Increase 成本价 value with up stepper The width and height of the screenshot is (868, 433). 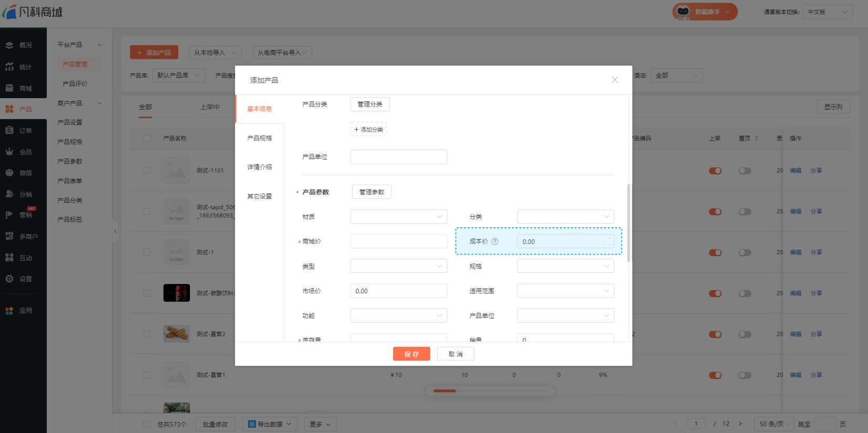pyautogui.click(x=609, y=238)
